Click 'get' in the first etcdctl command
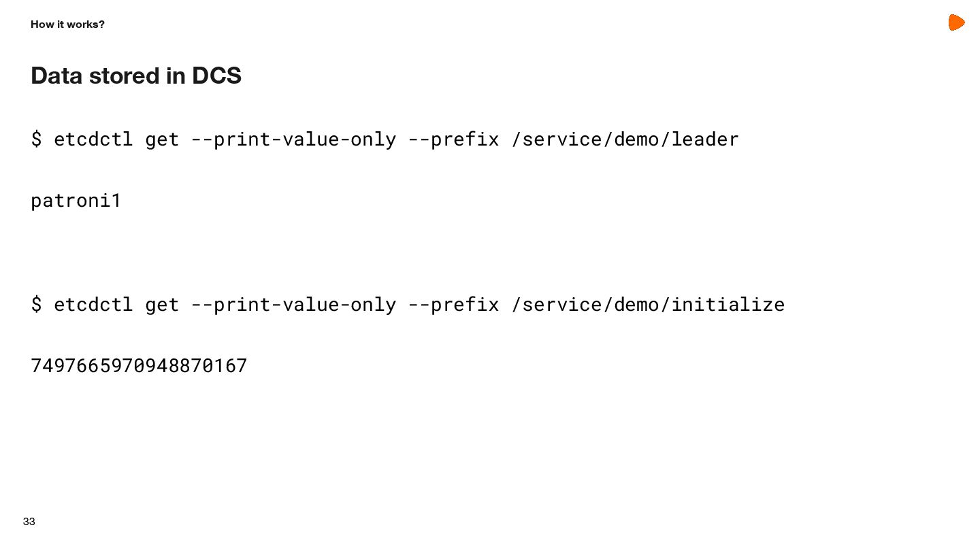This screenshot has height=551, width=980. 162,140
